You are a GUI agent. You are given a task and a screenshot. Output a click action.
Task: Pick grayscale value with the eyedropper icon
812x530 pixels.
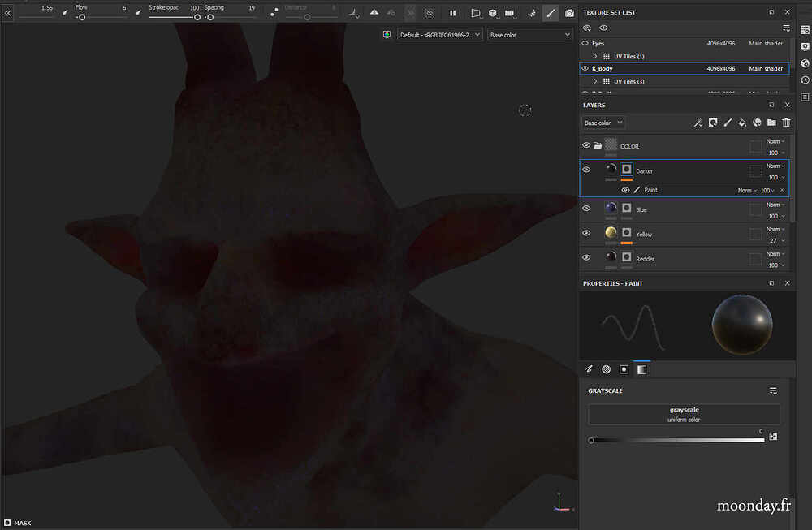tap(773, 437)
